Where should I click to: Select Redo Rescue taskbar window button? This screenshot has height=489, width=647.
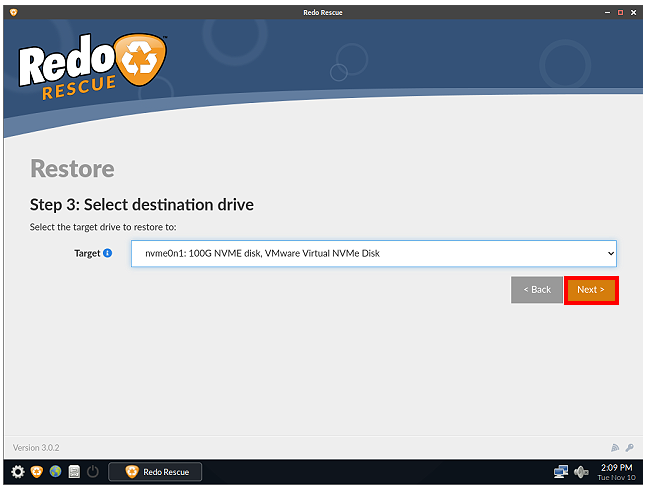click(x=155, y=472)
